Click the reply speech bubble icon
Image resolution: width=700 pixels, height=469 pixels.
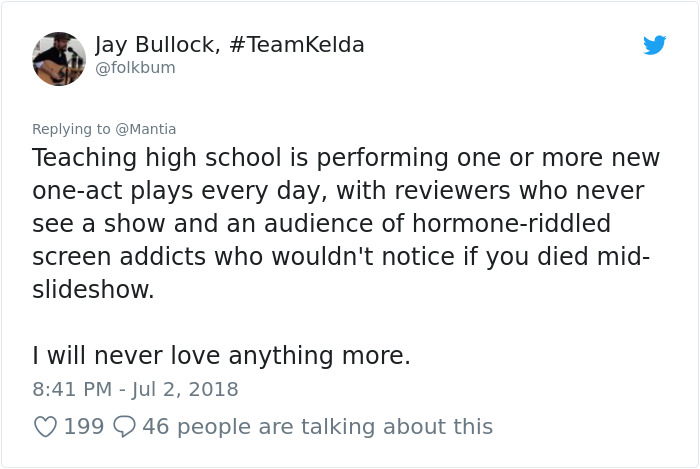click(x=125, y=427)
